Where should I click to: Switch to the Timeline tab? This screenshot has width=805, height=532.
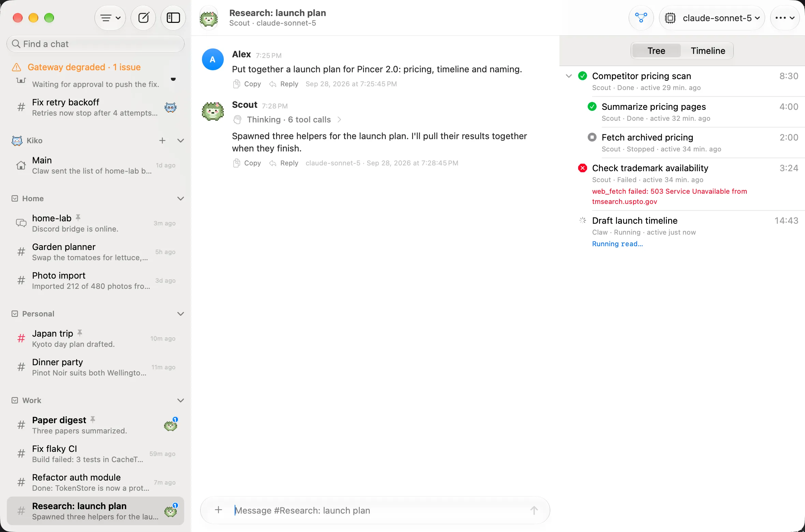[708, 51]
